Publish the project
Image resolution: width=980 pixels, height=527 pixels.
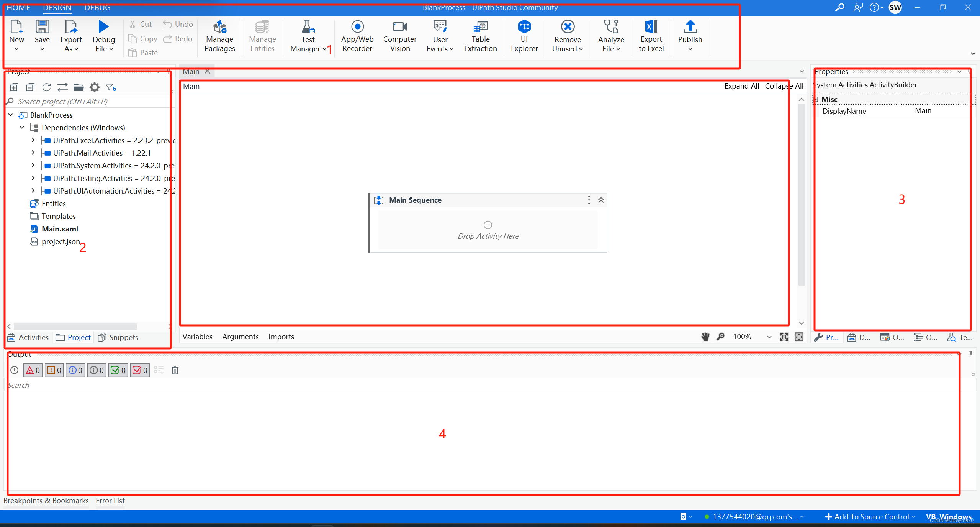[690, 36]
